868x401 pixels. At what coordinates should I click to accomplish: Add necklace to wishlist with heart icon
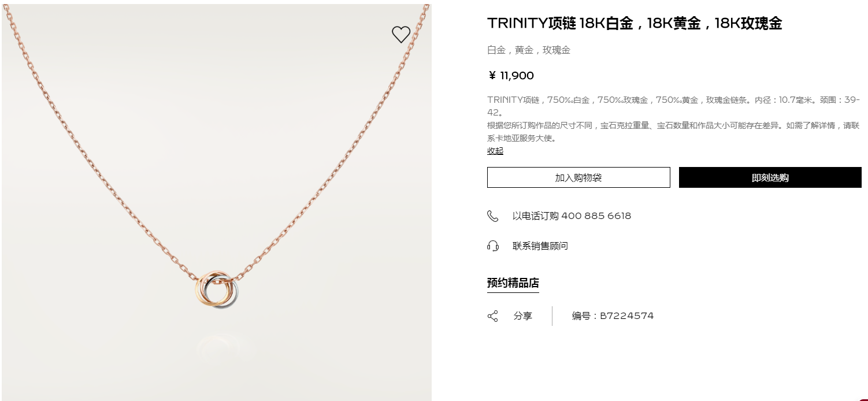point(400,35)
